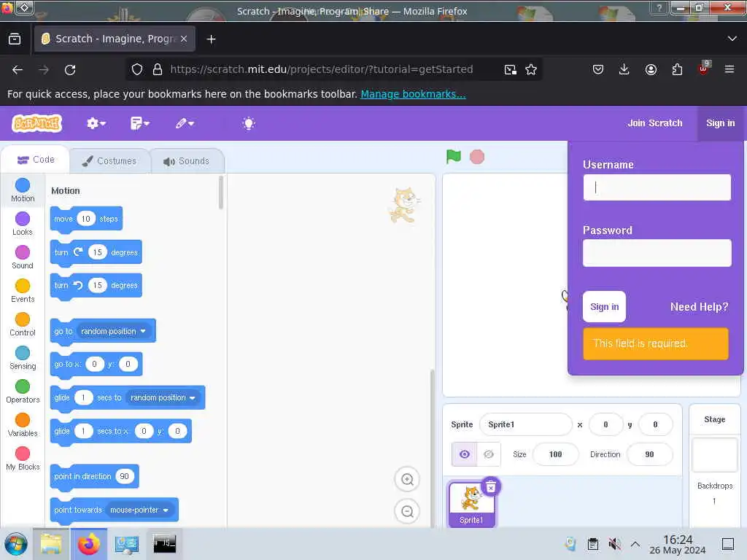The height and width of the screenshot is (560, 747).
Task: Open the settings gear menu
Action: (96, 123)
